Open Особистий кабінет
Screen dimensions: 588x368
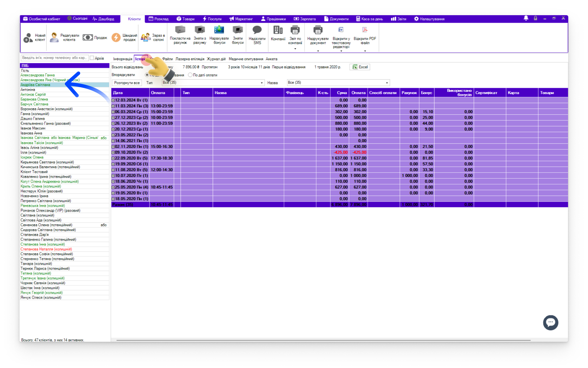click(42, 19)
